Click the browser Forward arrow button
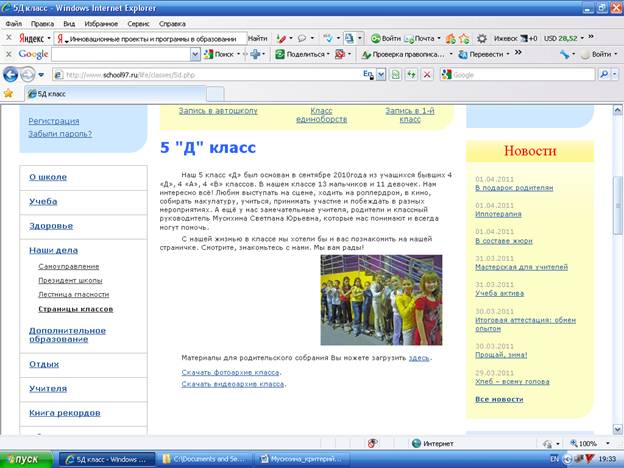Image resolution: width=624 pixels, height=468 pixels. pyautogui.click(x=28, y=74)
